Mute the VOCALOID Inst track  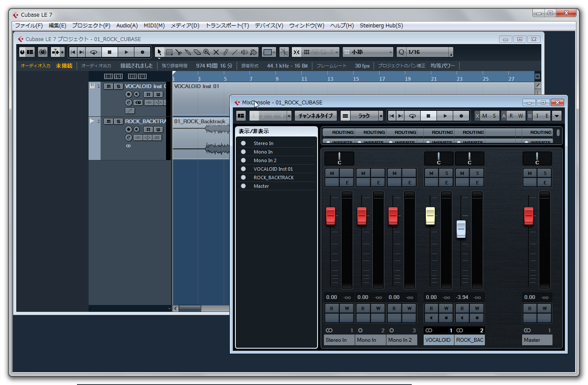[x=109, y=86]
